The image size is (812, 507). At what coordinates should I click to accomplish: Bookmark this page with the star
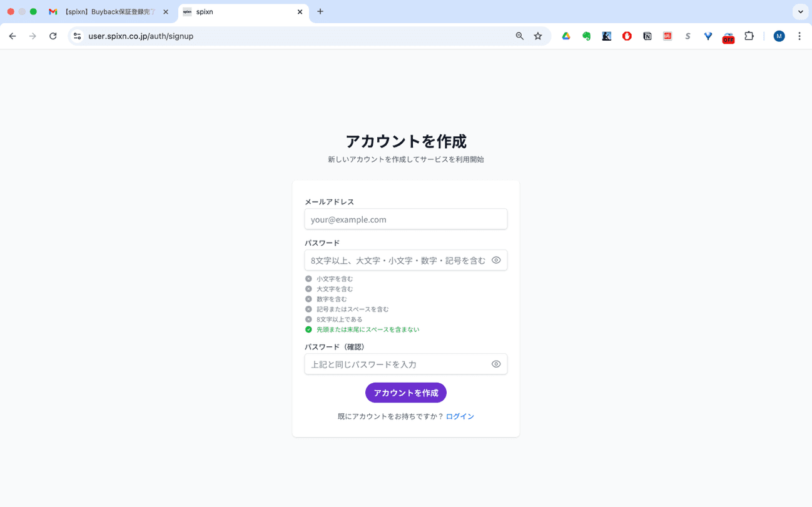[x=538, y=36]
